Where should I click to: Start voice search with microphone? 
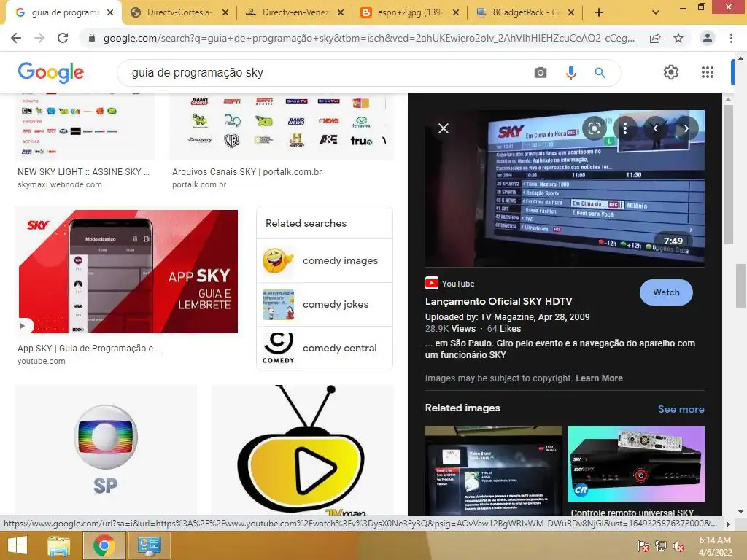click(570, 72)
